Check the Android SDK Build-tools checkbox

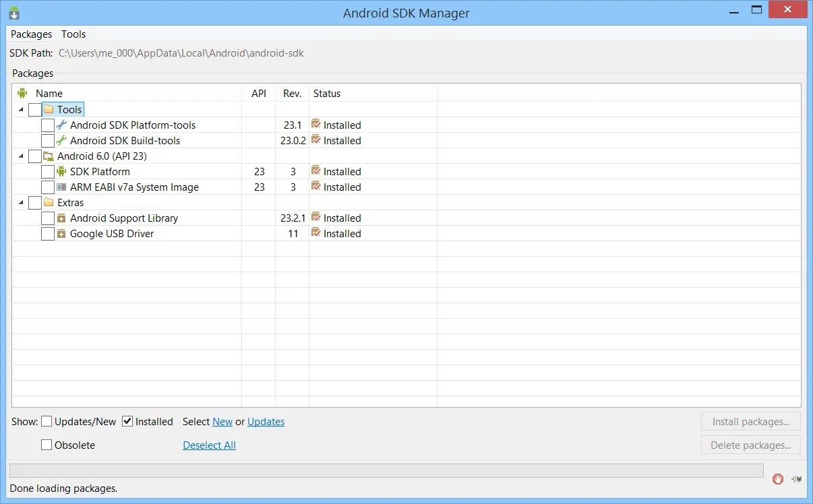pyautogui.click(x=48, y=141)
